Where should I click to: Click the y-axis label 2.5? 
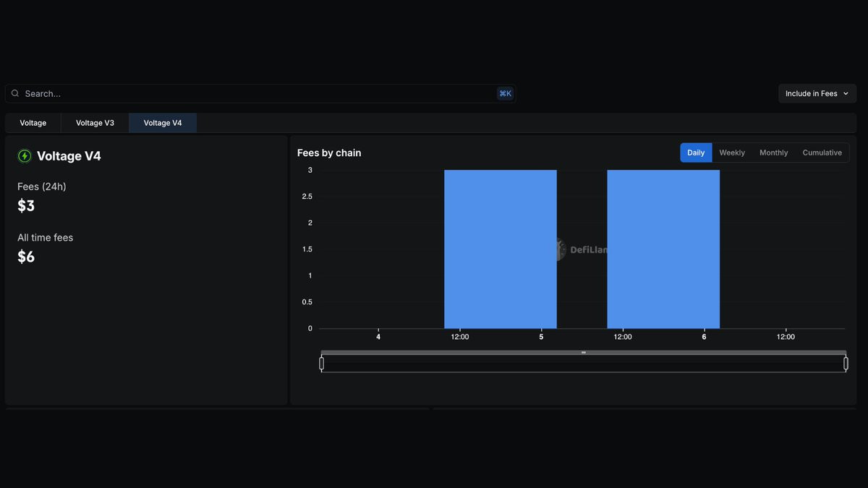tap(307, 197)
